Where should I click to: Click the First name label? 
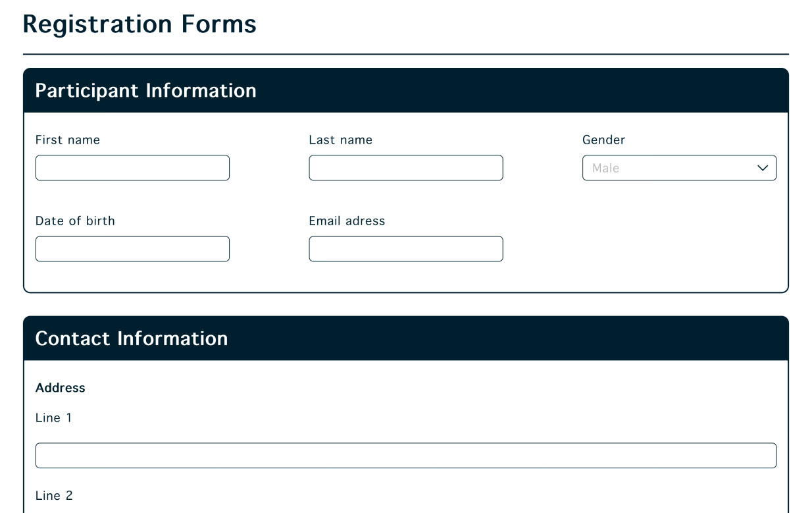tap(67, 140)
